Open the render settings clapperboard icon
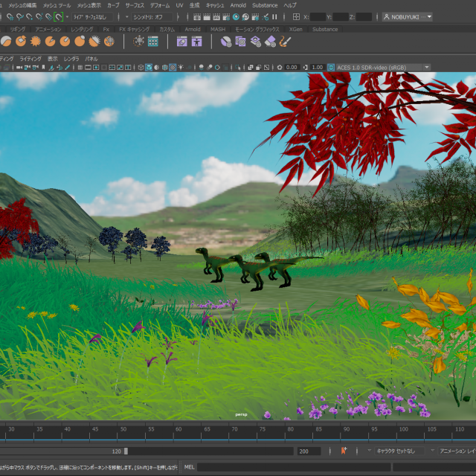Viewport: 476px width, 476px height. pyautogui.click(x=226, y=17)
